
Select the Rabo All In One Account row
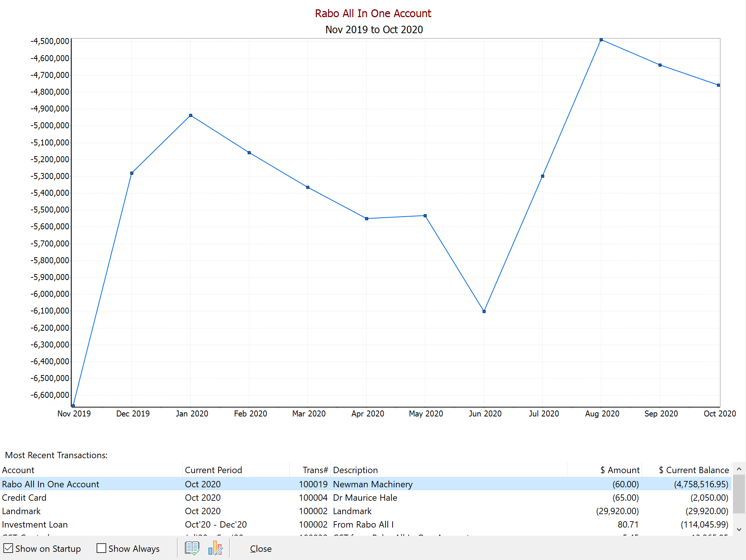(x=366, y=484)
